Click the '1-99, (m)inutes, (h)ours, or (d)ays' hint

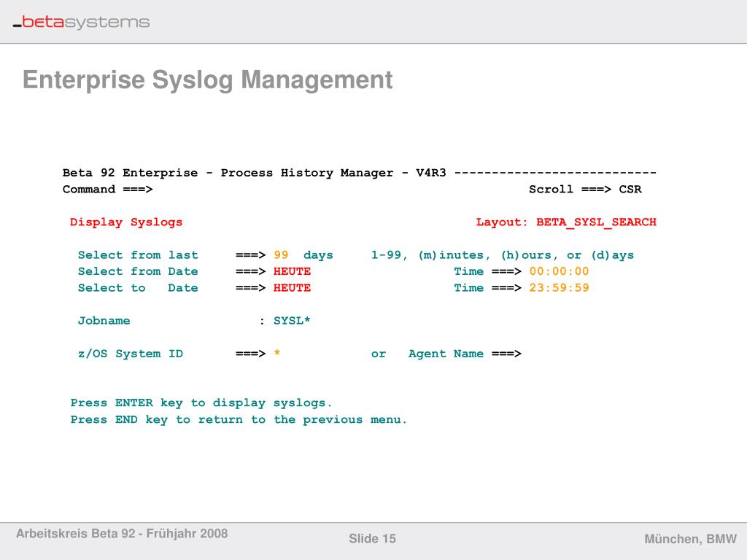502,255
